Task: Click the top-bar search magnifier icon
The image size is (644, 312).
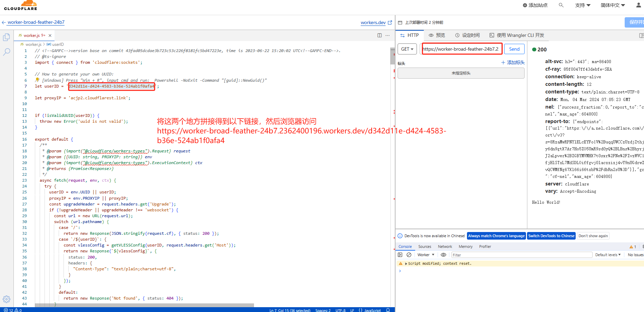Action: 561,5
